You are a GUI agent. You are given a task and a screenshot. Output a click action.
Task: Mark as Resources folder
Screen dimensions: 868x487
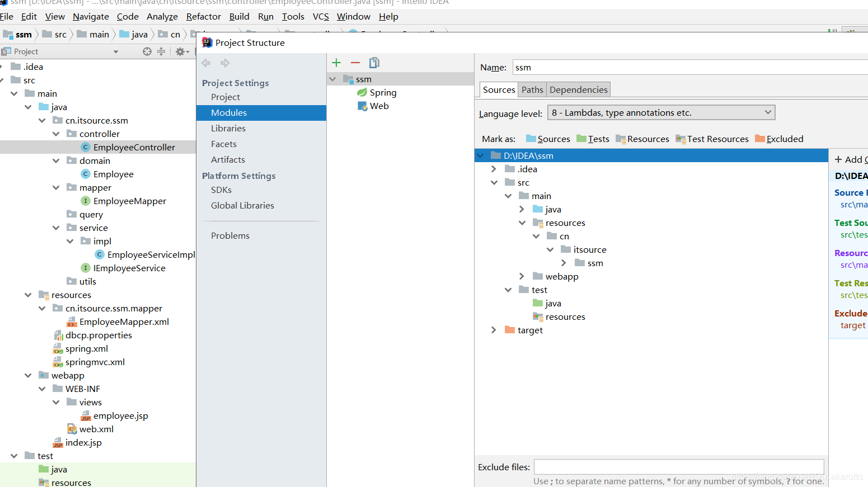tap(642, 139)
